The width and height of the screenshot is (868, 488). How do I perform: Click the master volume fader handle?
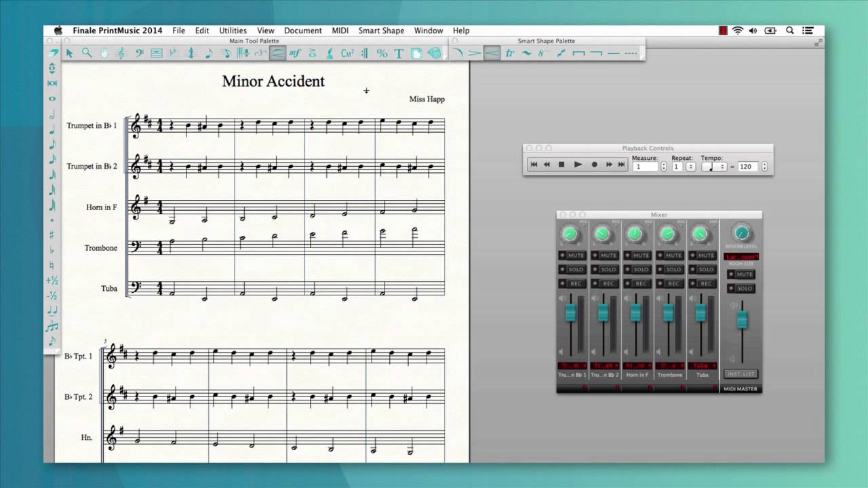click(742, 319)
